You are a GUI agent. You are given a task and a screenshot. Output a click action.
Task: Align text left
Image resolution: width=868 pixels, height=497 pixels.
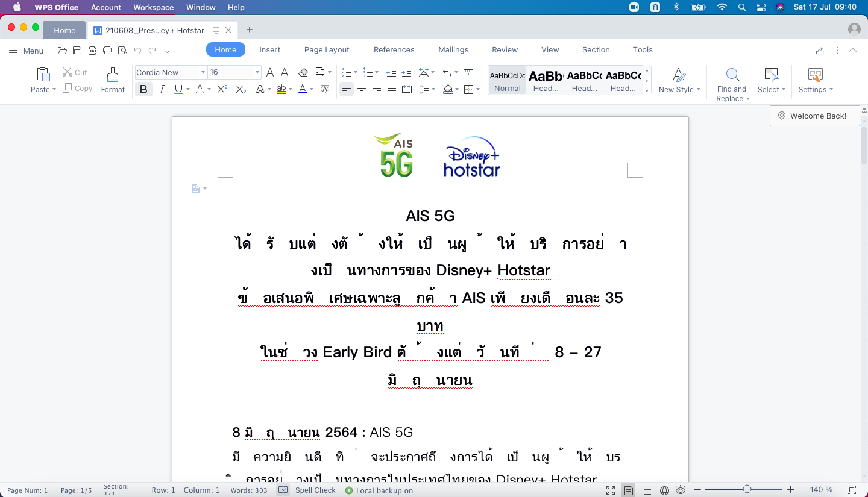(x=346, y=89)
